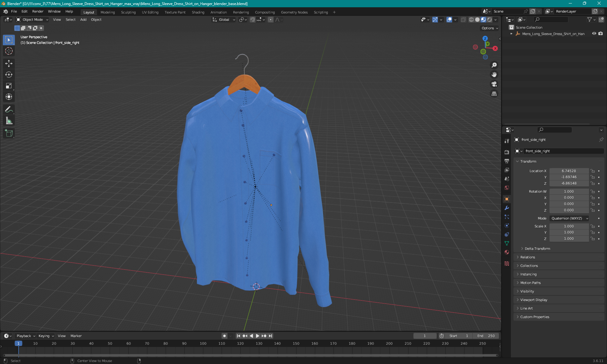Open the Object Constraints tab
This screenshot has width=607, height=364.
click(x=507, y=234)
